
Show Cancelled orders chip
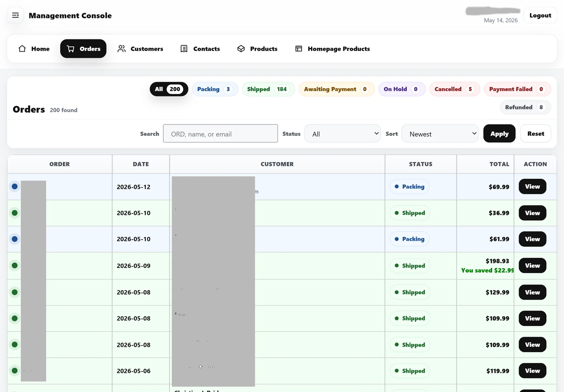point(455,89)
